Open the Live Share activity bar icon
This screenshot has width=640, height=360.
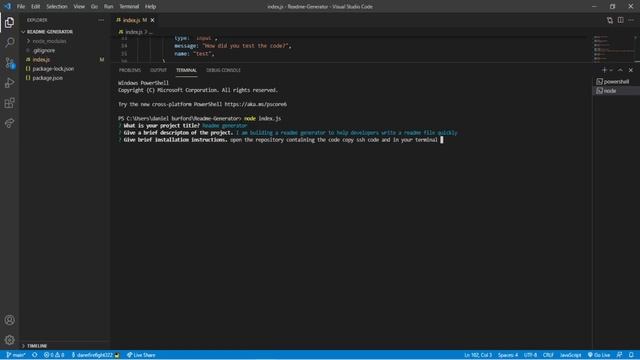[9, 123]
